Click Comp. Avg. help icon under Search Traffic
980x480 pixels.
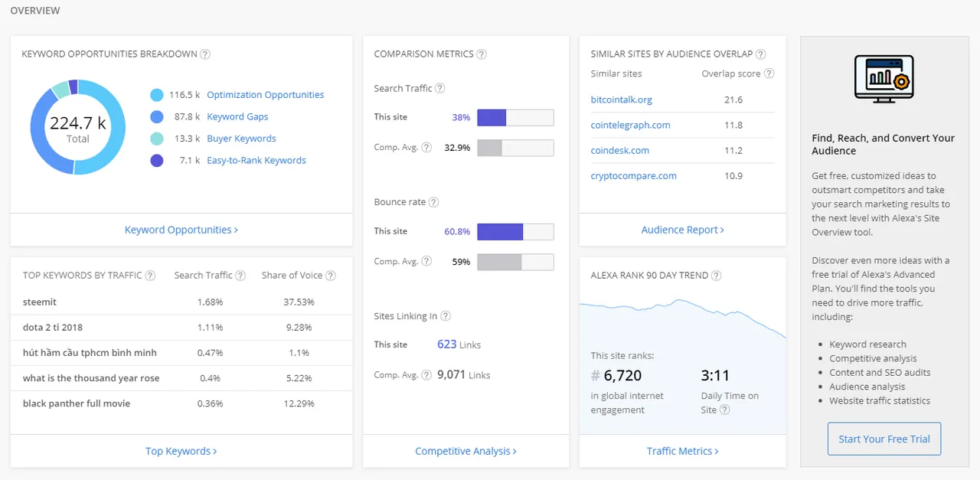pyautogui.click(x=426, y=148)
